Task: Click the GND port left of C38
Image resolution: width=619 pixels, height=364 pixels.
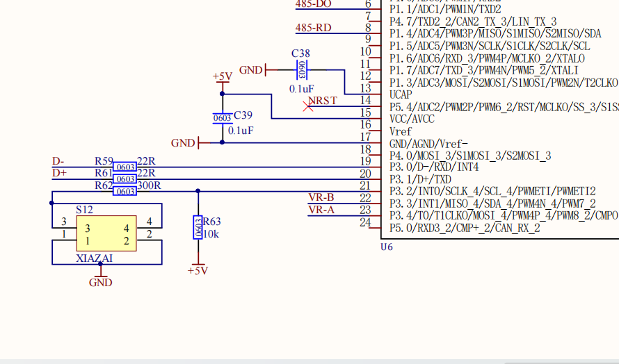Action: point(252,69)
